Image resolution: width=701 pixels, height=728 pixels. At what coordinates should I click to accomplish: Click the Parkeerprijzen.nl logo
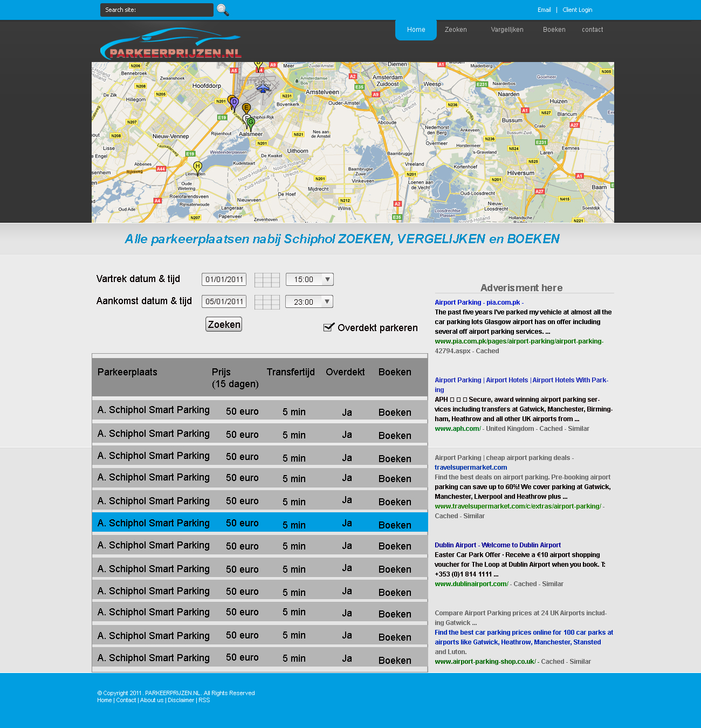[x=170, y=44]
